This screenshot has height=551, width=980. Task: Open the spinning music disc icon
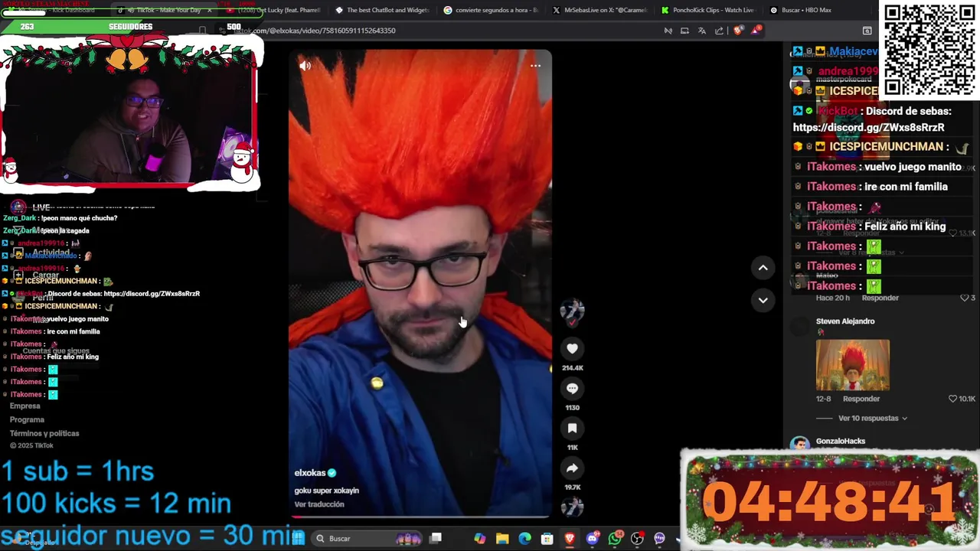click(572, 506)
